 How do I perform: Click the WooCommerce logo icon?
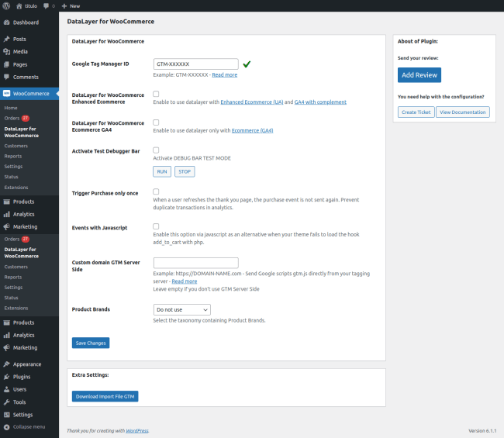(x=6, y=94)
